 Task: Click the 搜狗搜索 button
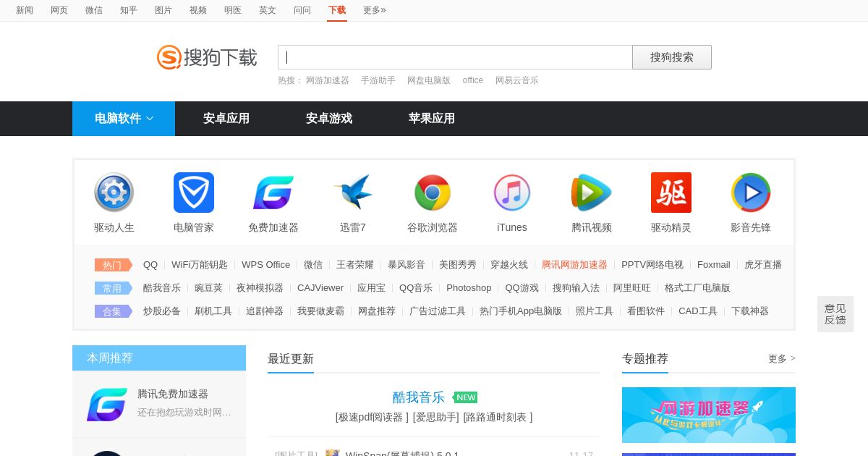[672, 57]
